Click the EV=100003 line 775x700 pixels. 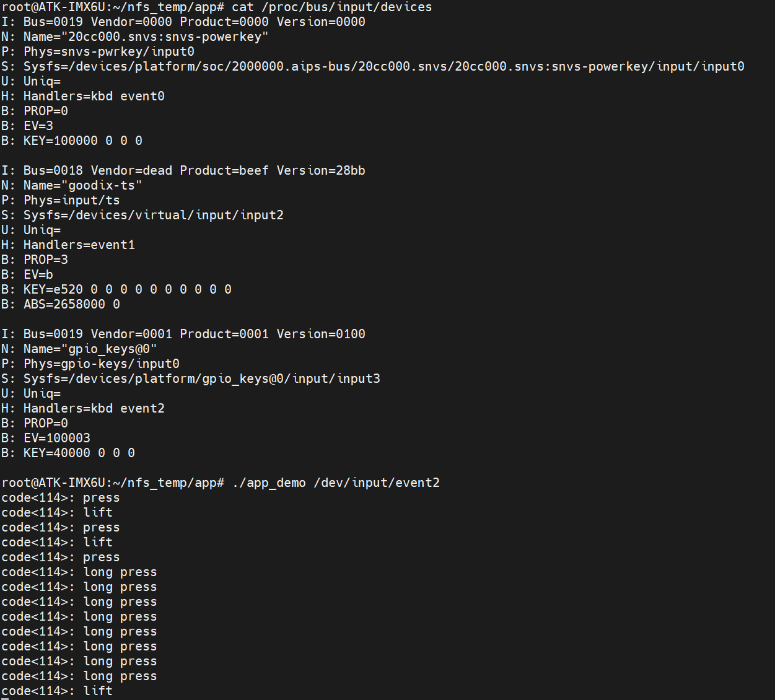click(56, 438)
